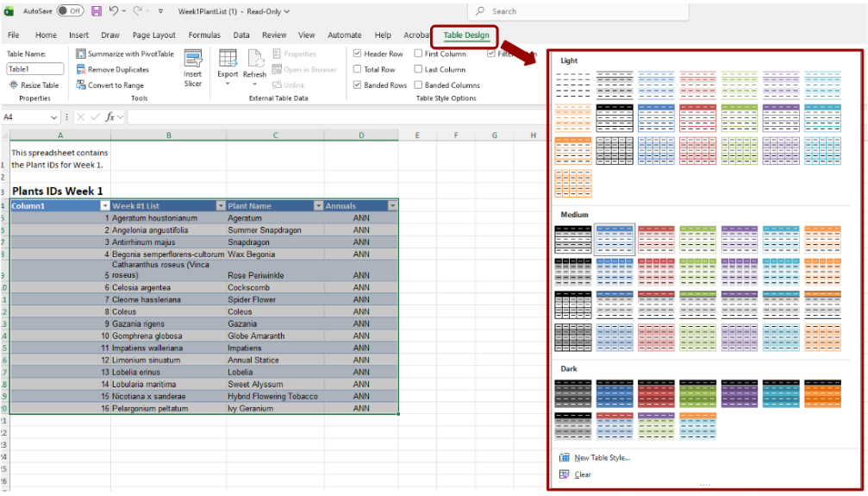Click the Excel app logo
Image resolution: width=868 pixels, height=496 pixels.
[9, 11]
